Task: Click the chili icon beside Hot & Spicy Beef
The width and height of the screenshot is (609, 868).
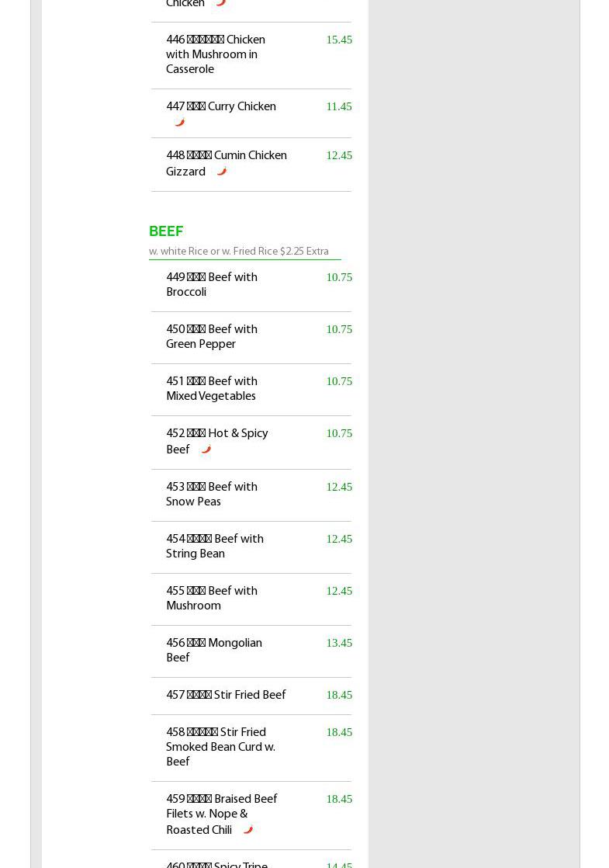Action: pos(206,450)
